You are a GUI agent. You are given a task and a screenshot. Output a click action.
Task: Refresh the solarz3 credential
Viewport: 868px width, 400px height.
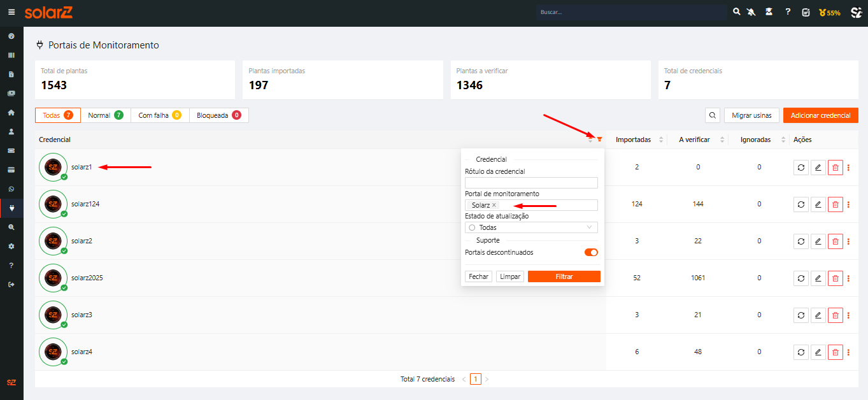coord(801,315)
